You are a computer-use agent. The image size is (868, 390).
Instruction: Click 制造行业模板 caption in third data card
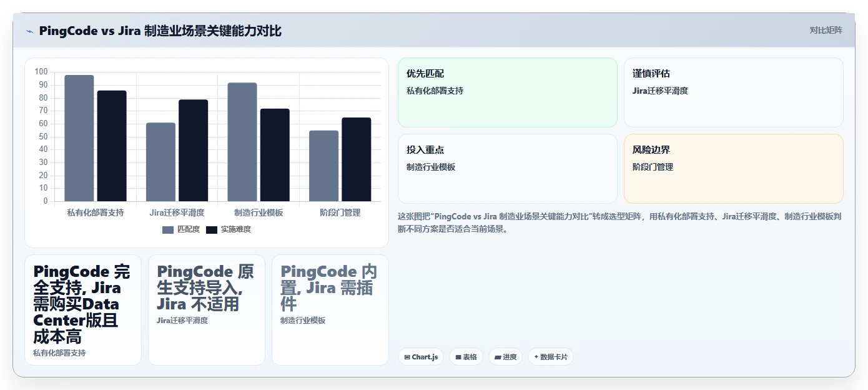pos(303,321)
